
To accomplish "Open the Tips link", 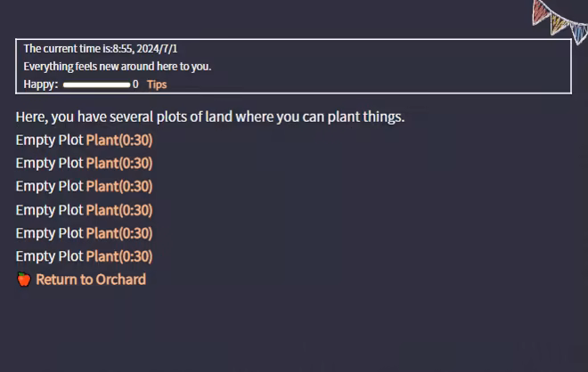I will point(157,85).
